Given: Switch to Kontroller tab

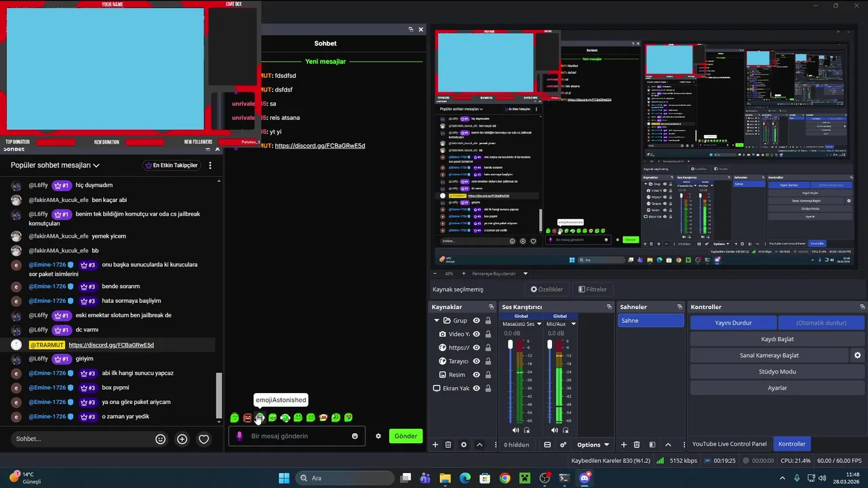Looking at the screenshot, I should click(x=792, y=444).
